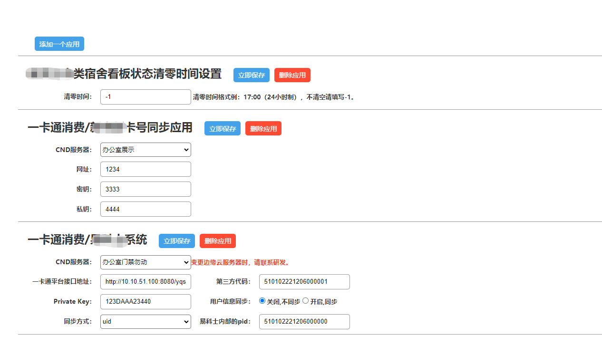This screenshot has width=602, height=364.
Task: 点击易科士内部的pid输入框
Action: pyautogui.click(x=304, y=322)
